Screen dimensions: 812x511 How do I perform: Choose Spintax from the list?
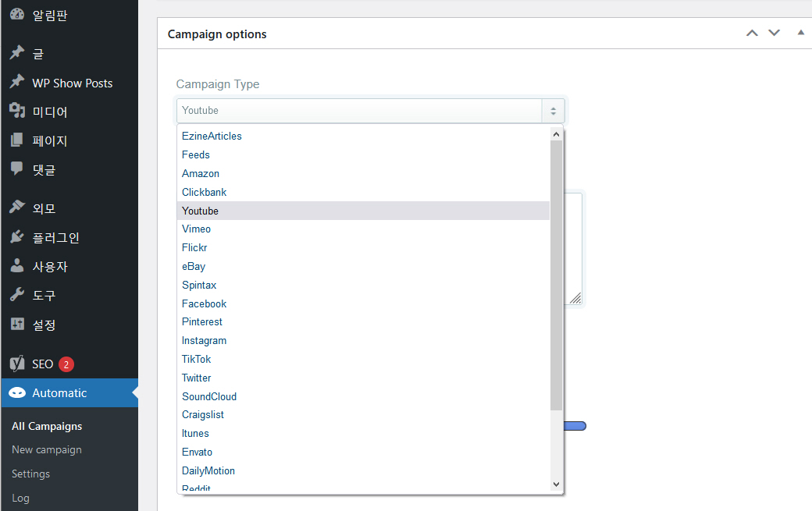[363, 285]
